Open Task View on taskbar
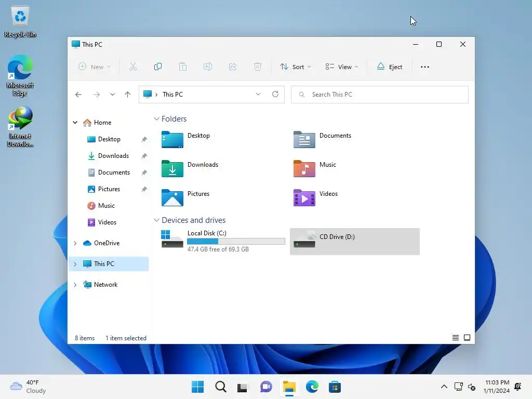This screenshot has width=532, height=399. point(243,387)
